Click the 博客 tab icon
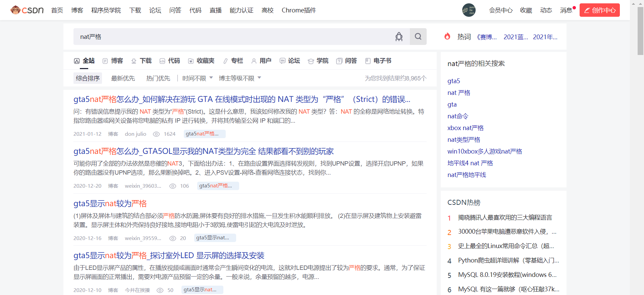 pos(105,61)
